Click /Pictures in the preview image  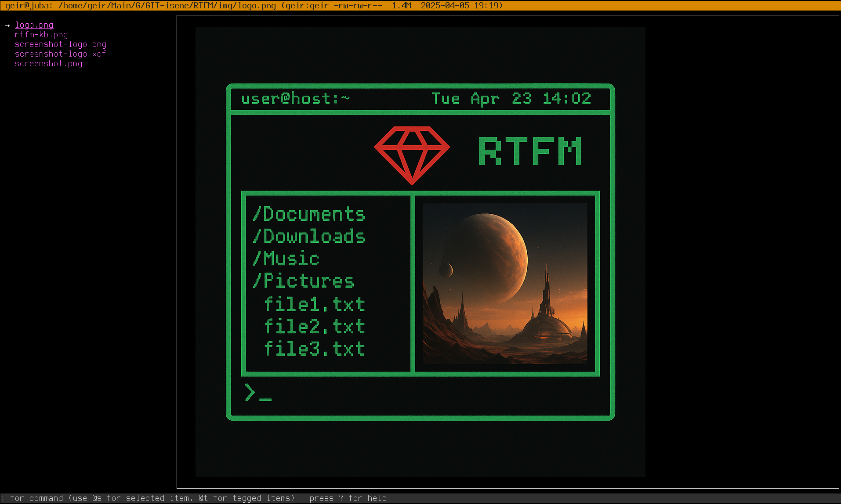(303, 281)
